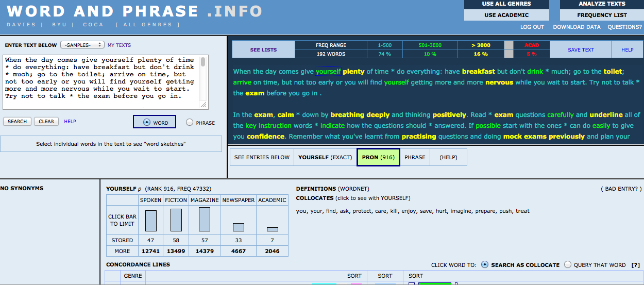Image resolution: width=644 pixels, height=285 pixels.
Task: Click the SPOKEN genre frequency bar
Action: pos(150,221)
